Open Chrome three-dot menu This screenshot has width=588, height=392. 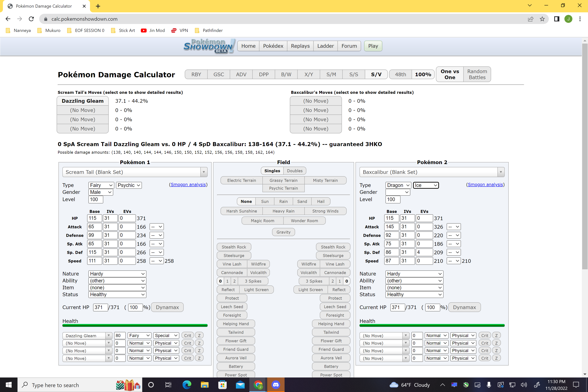[x=580, y=19]
